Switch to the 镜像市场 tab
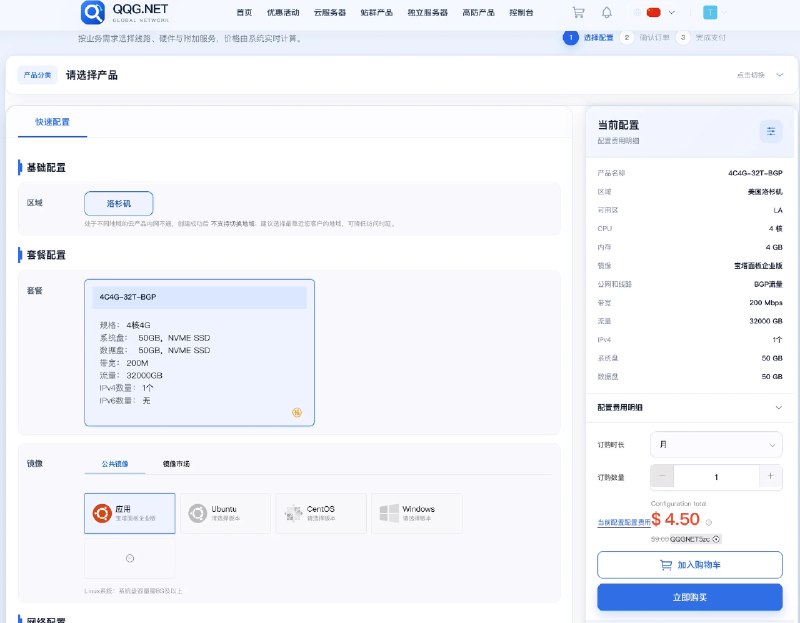Screen dimensions: 800x623 coord(176,464)
